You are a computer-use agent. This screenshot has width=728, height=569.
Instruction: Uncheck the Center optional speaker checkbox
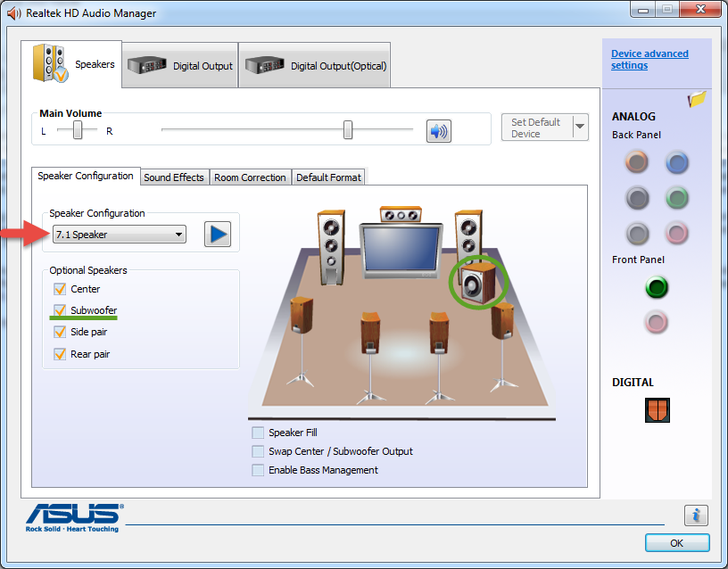[60, 289]
